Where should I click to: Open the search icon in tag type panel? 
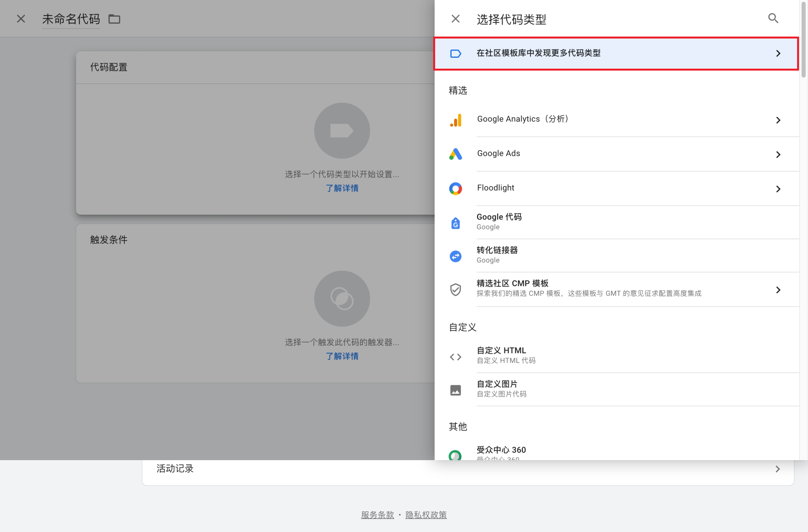pyautogui.click(x=773, y=18)
